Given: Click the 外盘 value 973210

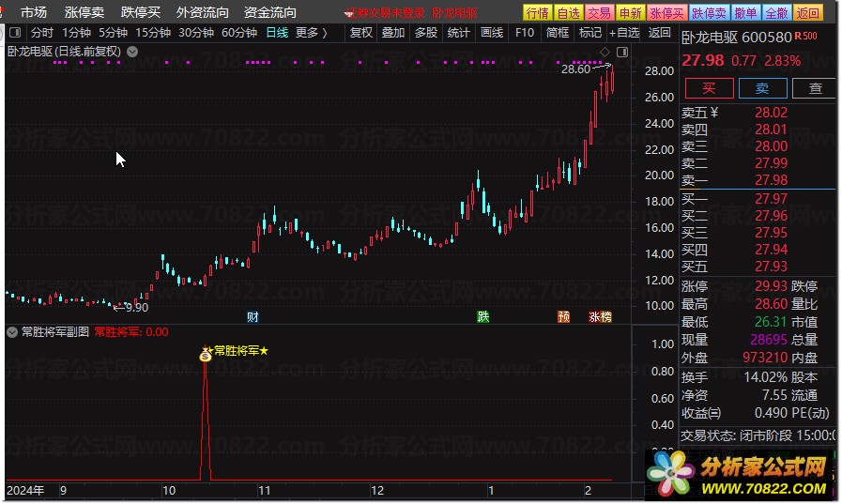Looking at the screenshot, I should click(765, 357).
